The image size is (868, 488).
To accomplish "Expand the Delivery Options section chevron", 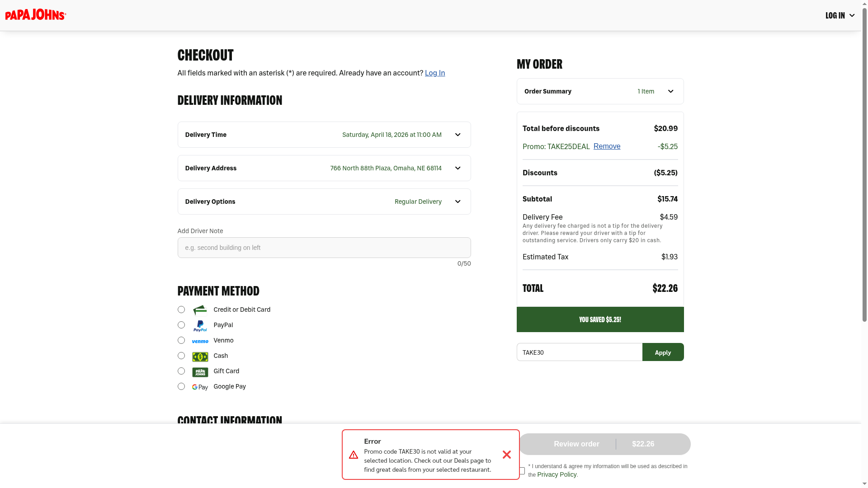I will (x=458, y=202).
